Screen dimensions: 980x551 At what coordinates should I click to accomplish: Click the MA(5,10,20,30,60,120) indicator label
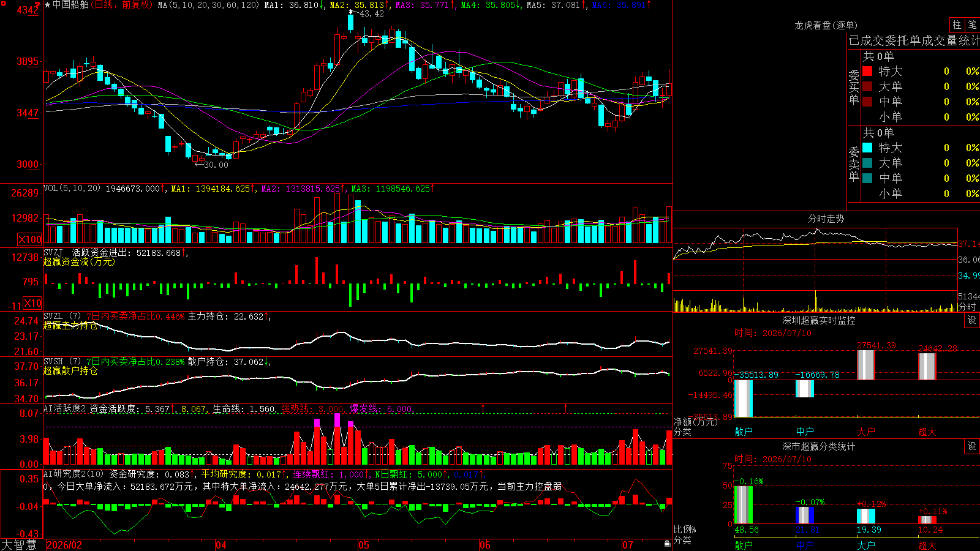point(209,5)
